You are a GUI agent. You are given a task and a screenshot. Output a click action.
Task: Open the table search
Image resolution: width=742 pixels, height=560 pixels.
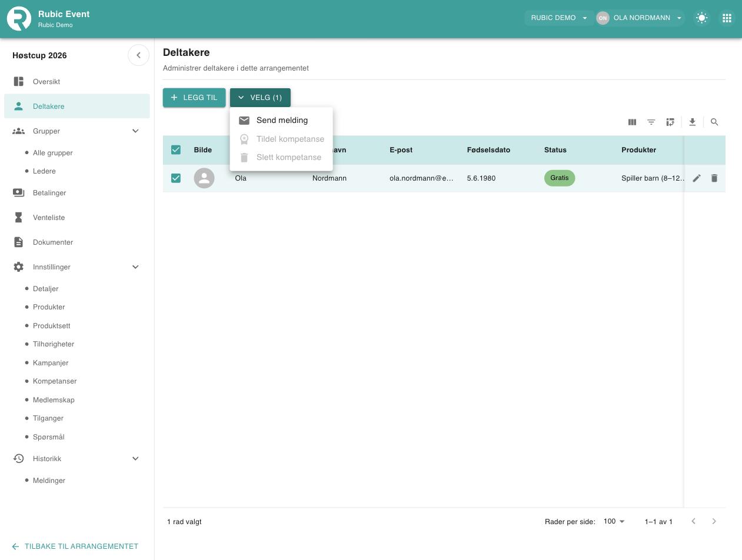click(714, 122)
